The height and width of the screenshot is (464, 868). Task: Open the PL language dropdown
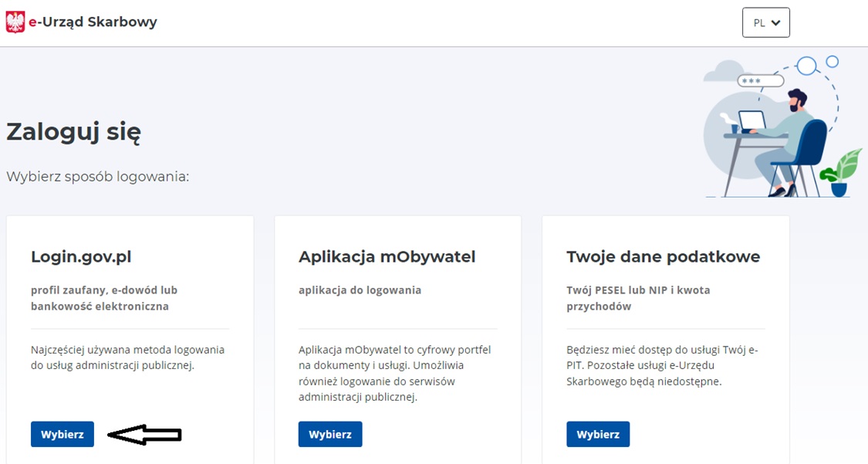tap(765, 22)
